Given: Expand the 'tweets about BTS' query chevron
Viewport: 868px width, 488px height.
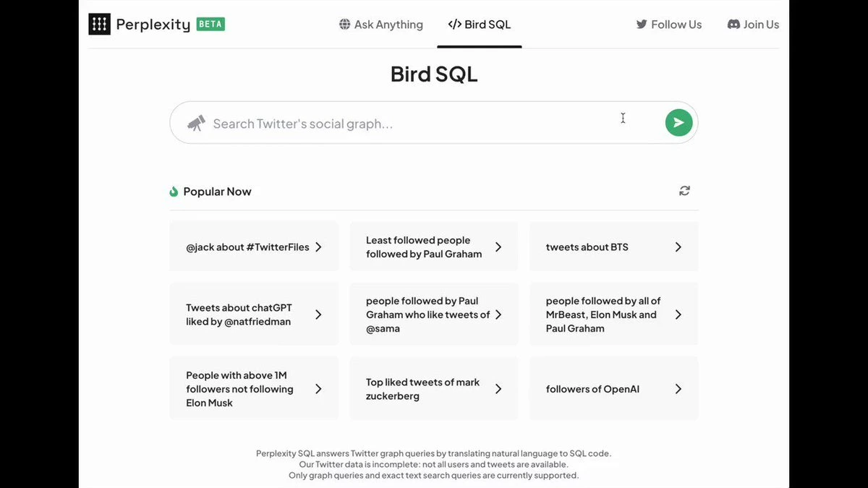Looking at the screenshot, I should tap(678, 247).
